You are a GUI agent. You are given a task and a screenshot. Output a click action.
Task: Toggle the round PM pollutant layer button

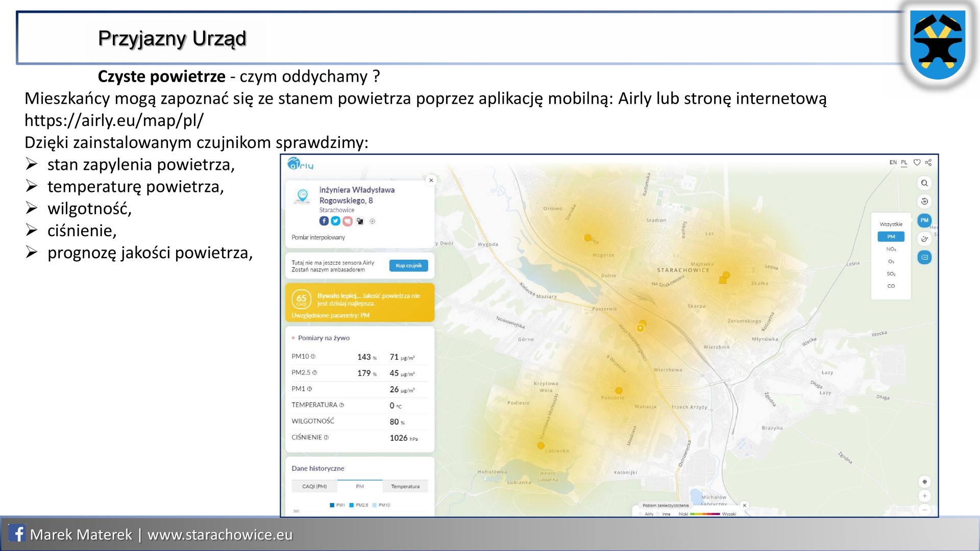pyautogui.click(x=924, y=220)
